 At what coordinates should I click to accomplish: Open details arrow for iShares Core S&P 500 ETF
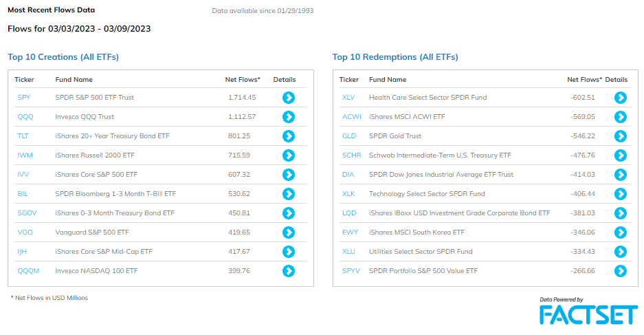[x=288, y=175]
